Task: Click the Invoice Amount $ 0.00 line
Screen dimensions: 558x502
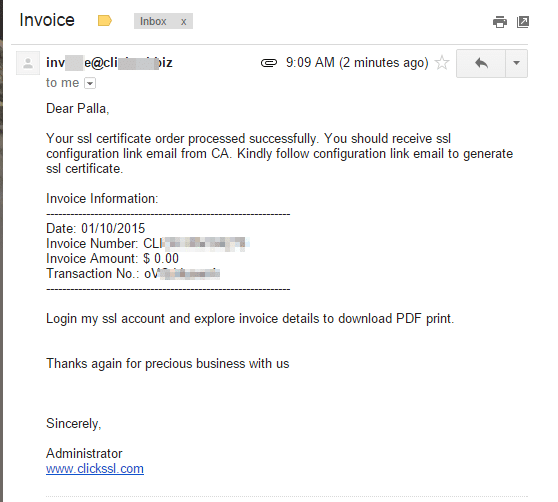Action: 112,259
